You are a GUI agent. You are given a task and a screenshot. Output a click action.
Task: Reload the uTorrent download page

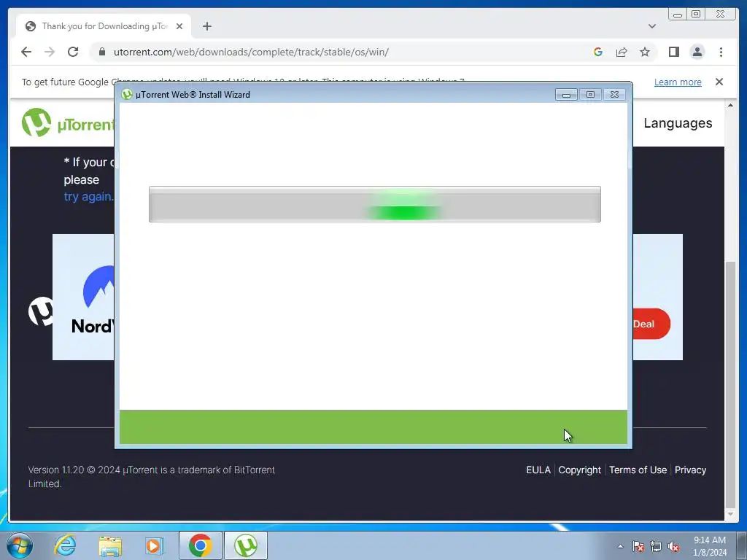pos(73,52)
